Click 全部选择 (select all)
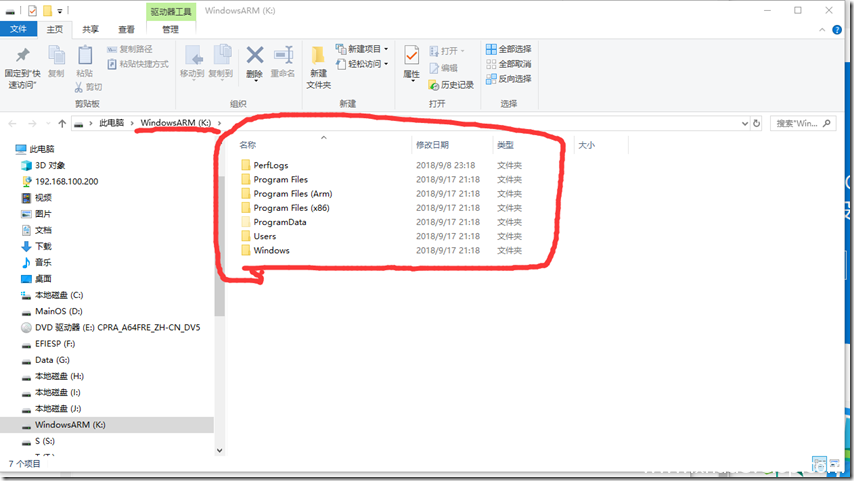Viewport: 854px width, 481px height. click(x=508, y=49)
